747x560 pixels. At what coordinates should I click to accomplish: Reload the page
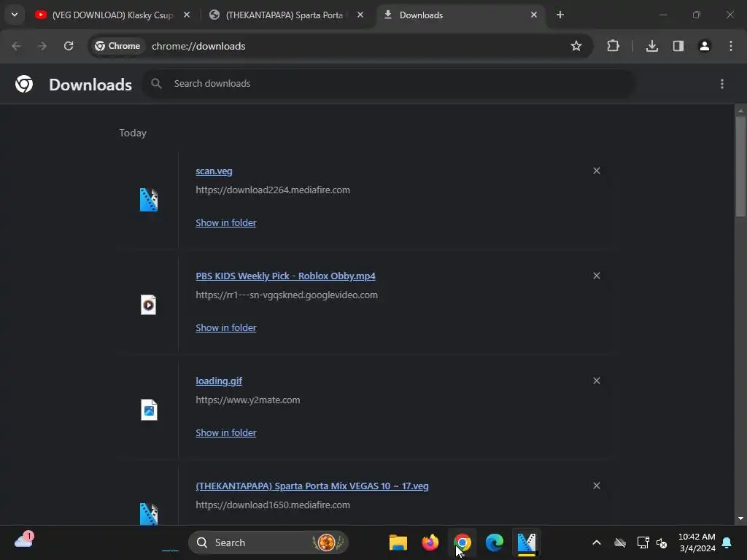pyautogui.click(x=69, y=46)
